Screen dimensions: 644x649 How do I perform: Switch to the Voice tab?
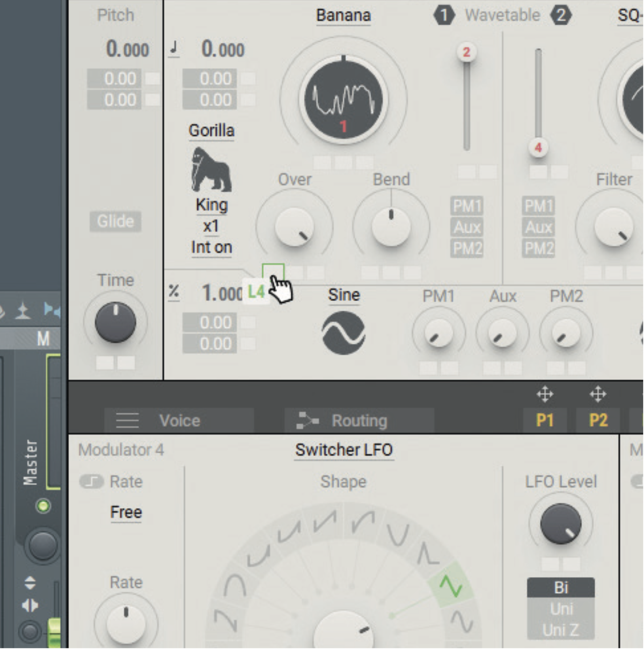179,421
